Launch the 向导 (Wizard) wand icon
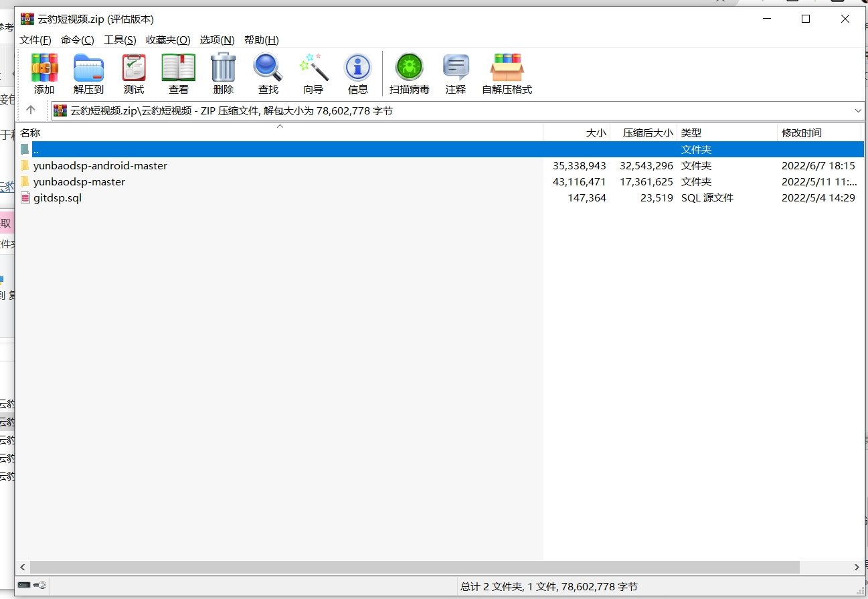 tap(313, 69)
